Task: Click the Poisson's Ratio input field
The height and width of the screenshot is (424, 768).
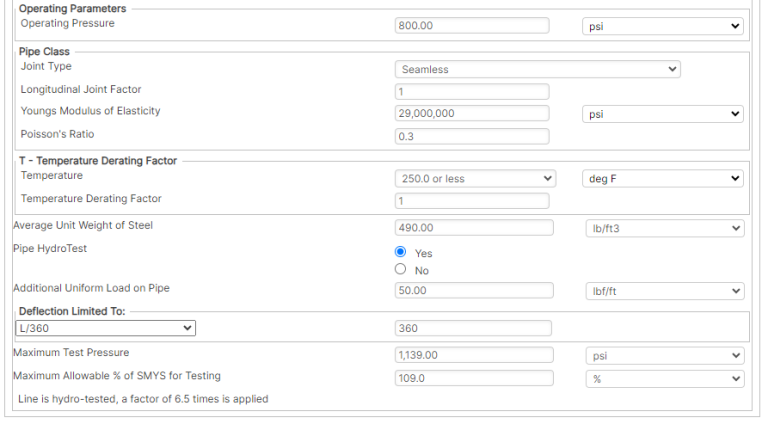Action: click(472, 136)
